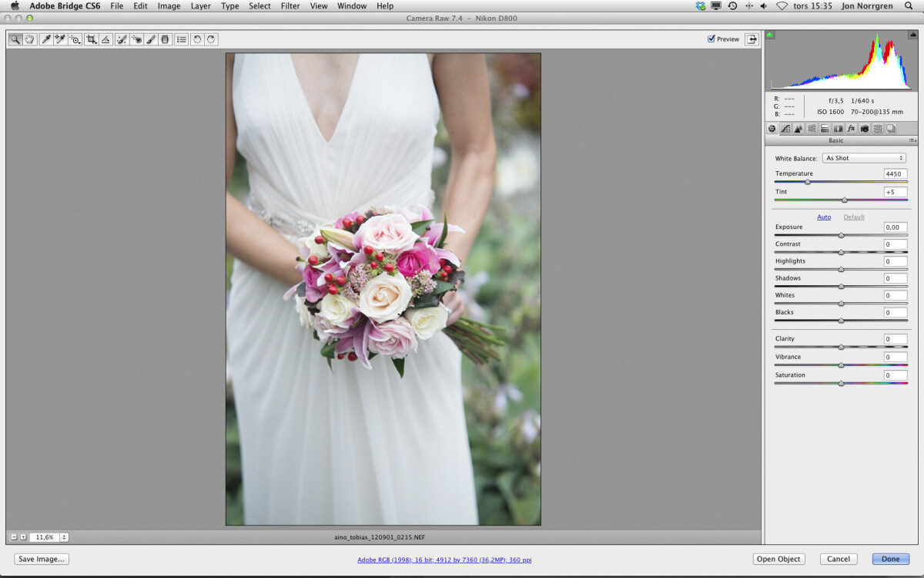Viewport: 924px width, 578px height.
Task: Switch to the Basic panel tab icon
Action: (x=772, y=129)
